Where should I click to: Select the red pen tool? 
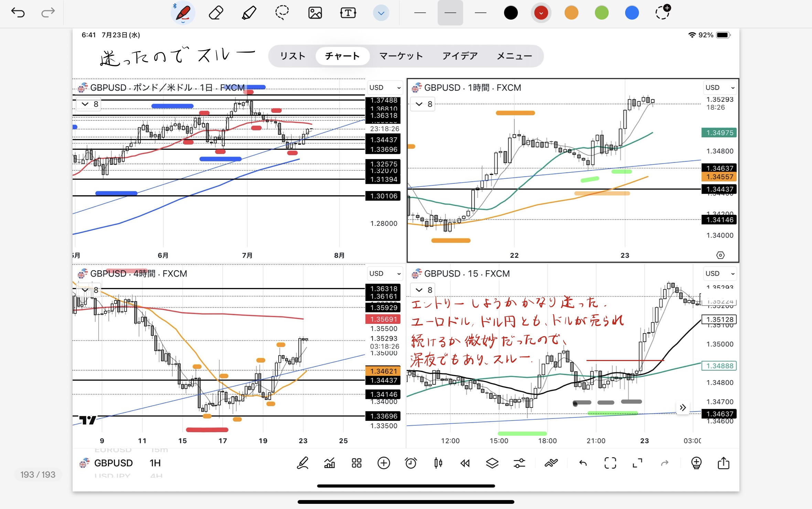183,13
